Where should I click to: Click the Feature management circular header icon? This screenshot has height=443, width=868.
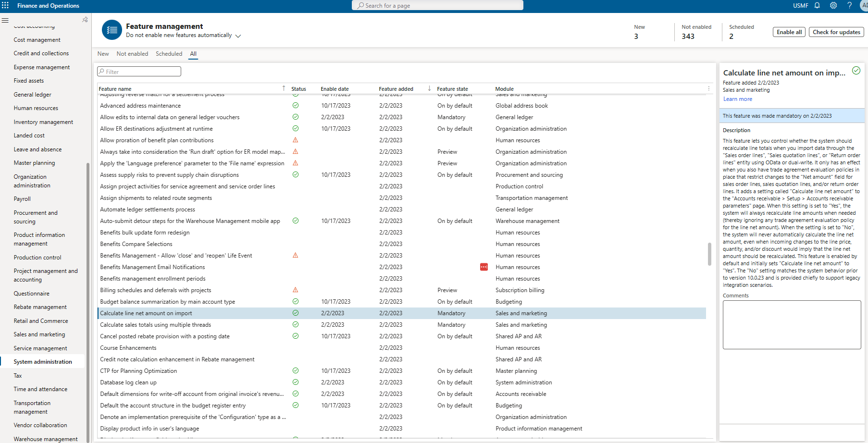tap(112, 30)
